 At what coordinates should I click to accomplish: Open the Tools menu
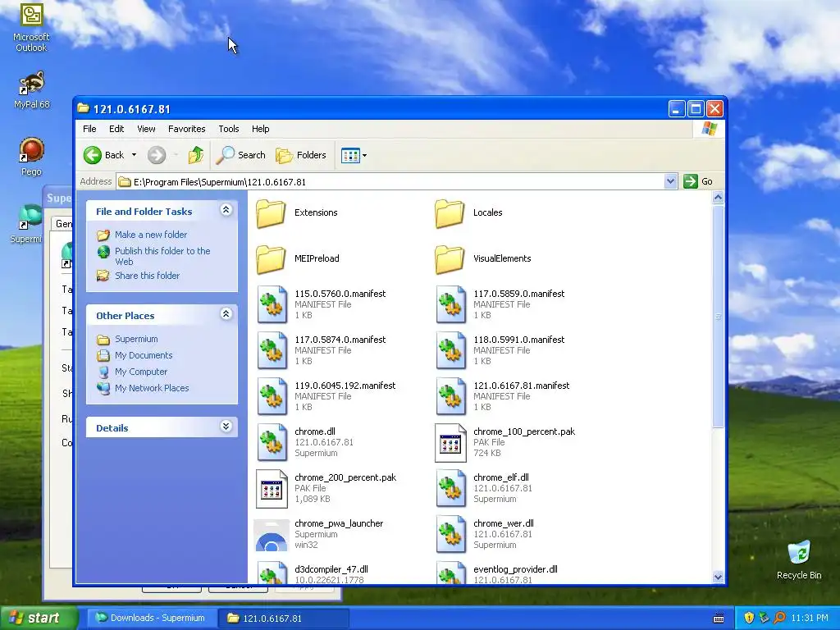click(x=229, y=129)
